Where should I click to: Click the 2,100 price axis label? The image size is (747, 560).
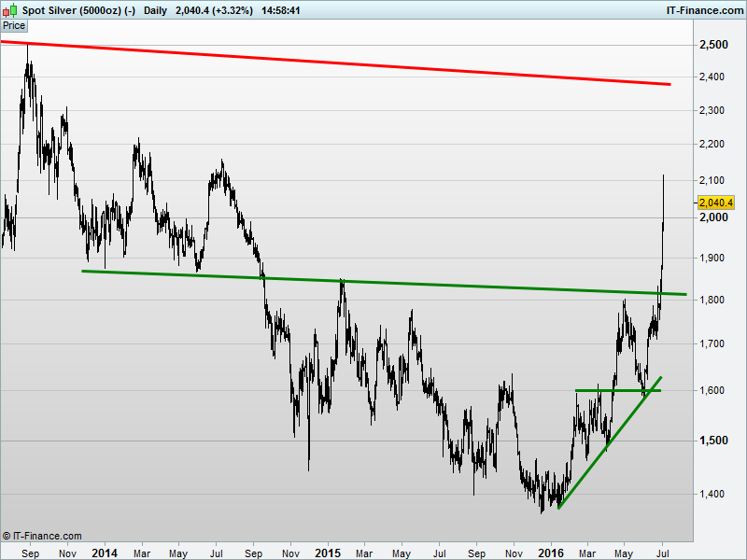(712, 180)
